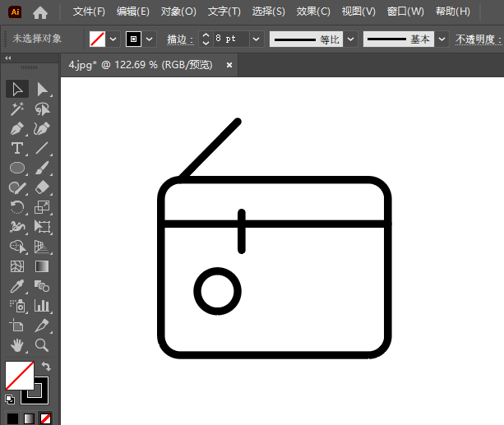
Task: Open the fill color dropdown in control bar
Action: coord(113,39)
